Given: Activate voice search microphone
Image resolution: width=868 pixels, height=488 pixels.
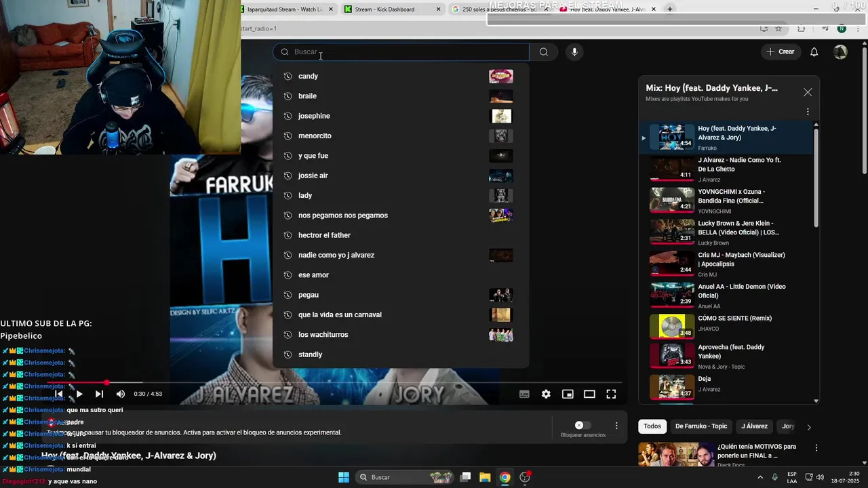Looking at the screenshot, I should pos(574,52).
